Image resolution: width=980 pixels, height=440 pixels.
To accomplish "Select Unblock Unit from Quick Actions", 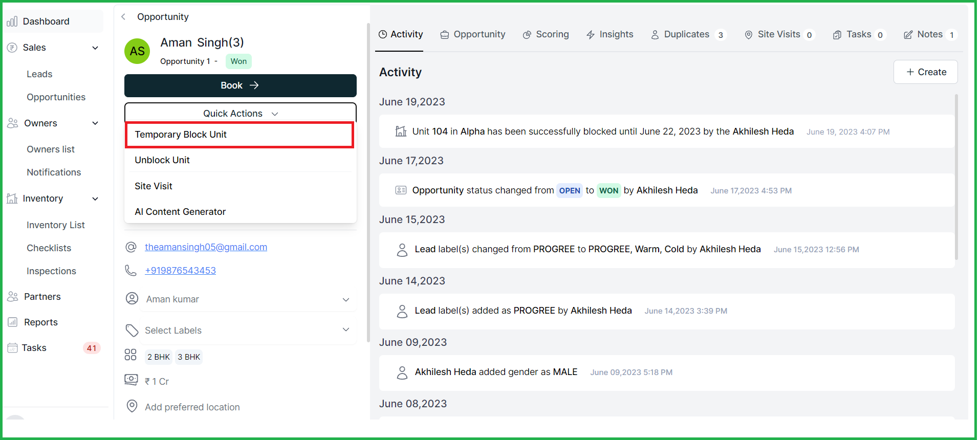I will point(241,160).
